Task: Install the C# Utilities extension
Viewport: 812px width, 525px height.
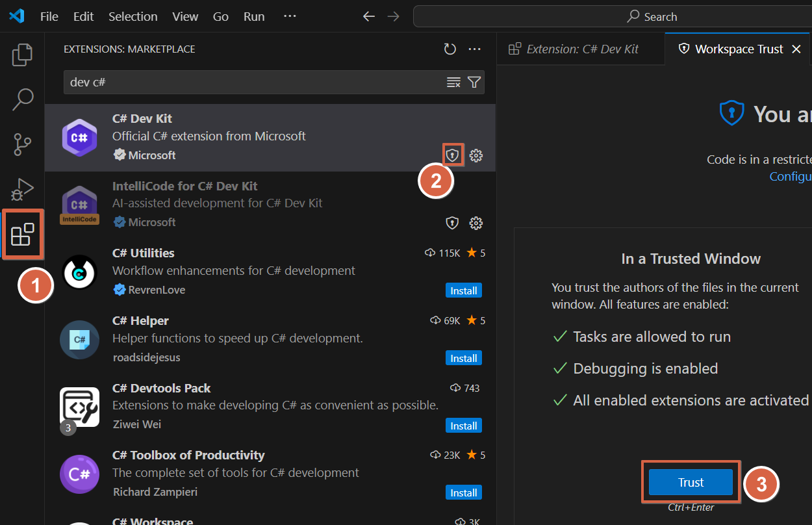Action: coord(464,290)
